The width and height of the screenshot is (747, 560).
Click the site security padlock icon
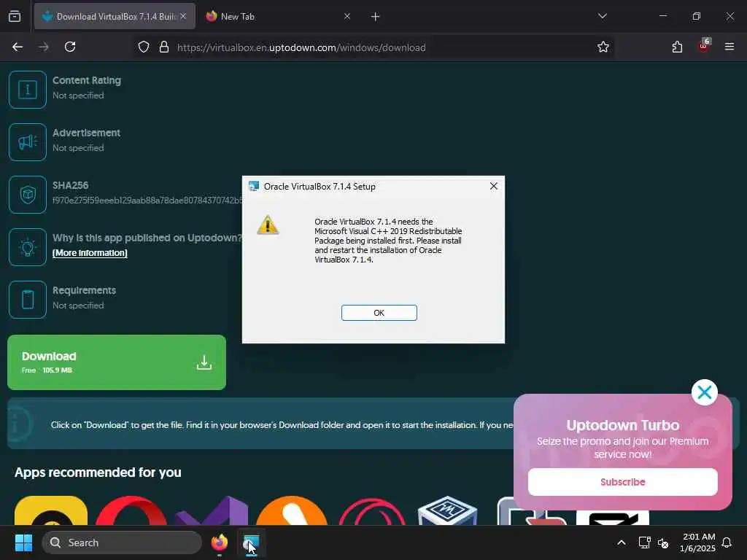[x=164, y=47]
